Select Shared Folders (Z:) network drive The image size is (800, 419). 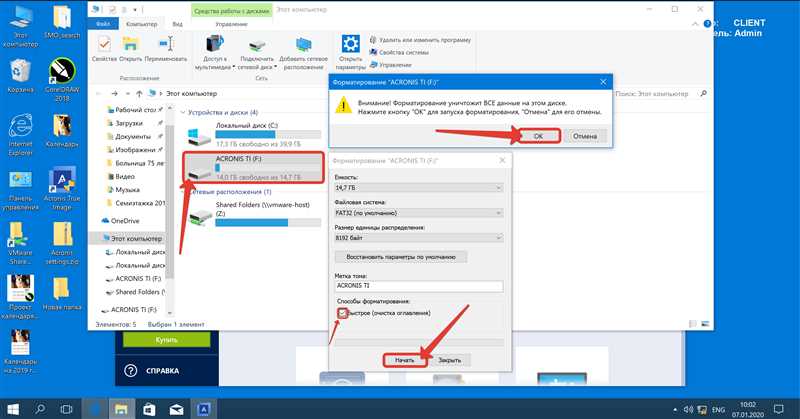click(254, 213)
